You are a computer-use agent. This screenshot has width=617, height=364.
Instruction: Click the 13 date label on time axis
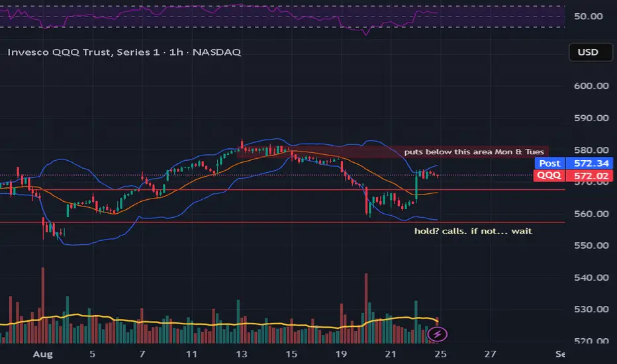click(x=242, y=354)
